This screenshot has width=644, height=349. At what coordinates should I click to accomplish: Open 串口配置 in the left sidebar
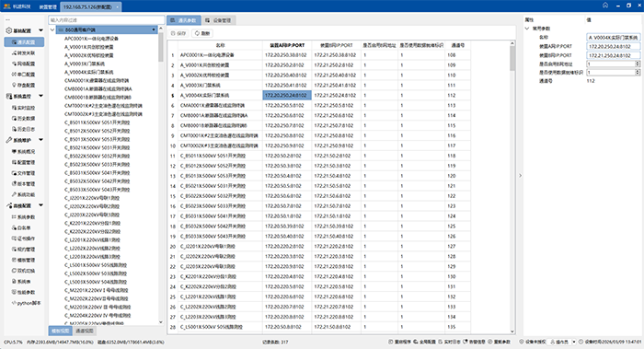[x=24, y=75]
